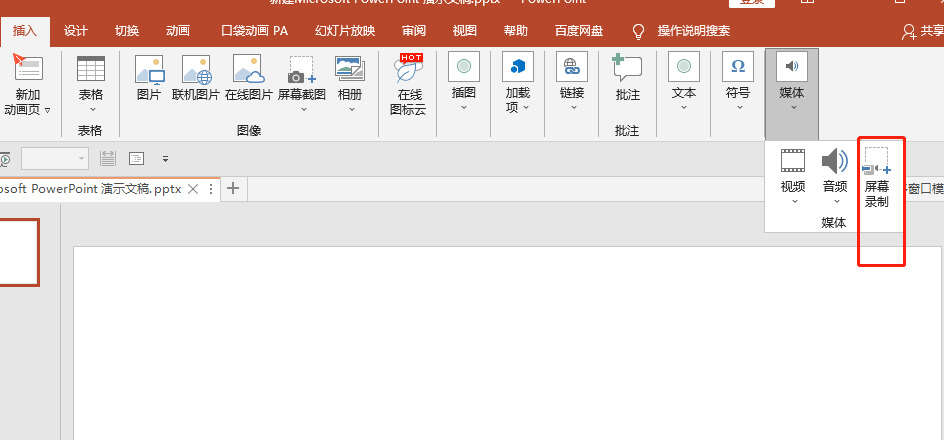Open the quick toolbar customize arrow
The width and height of the screenshot is (944, 440).
(x=166, y=160)
